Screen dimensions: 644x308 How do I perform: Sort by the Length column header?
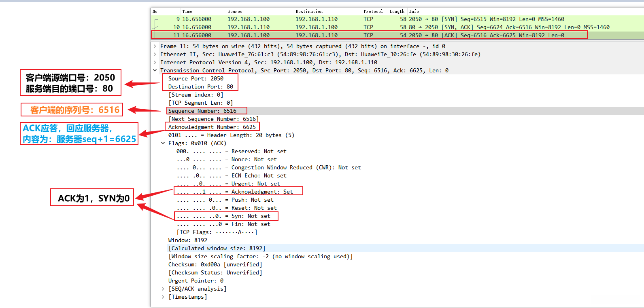pyautogui.click(x=397, y=11)
